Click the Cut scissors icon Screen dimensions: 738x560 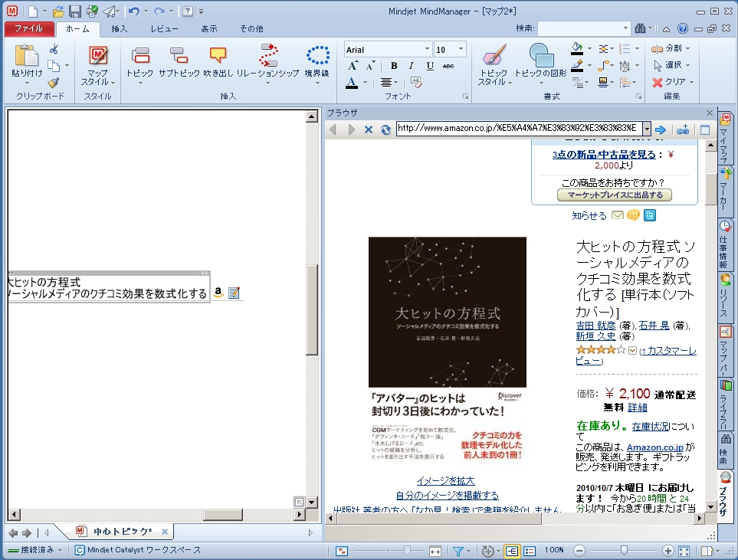click(54, 49)
